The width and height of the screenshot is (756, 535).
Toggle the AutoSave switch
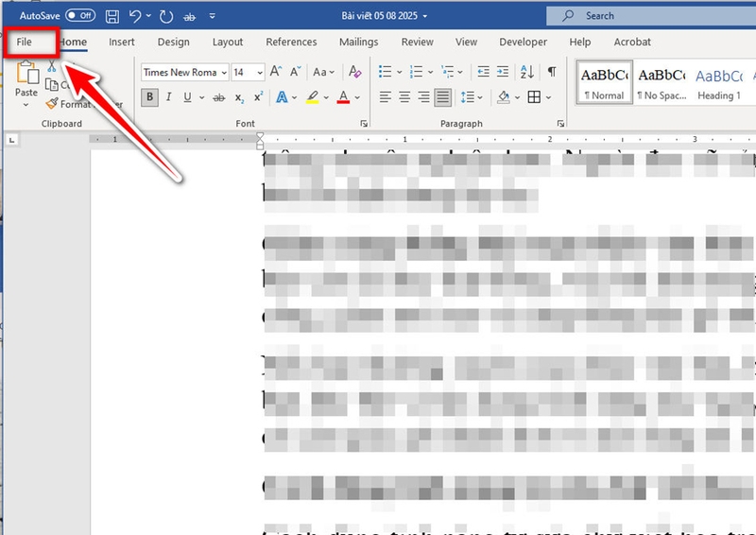pyautogui.click(x=80, y=15)
